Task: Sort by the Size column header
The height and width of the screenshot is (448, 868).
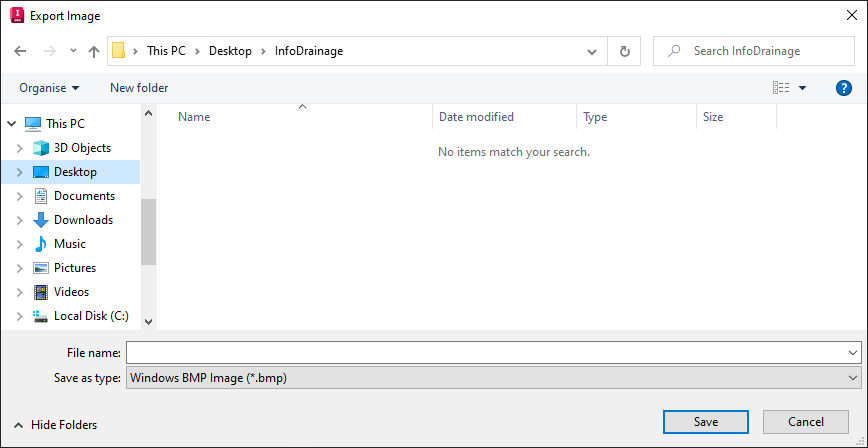Action: [x=713, y=117]
